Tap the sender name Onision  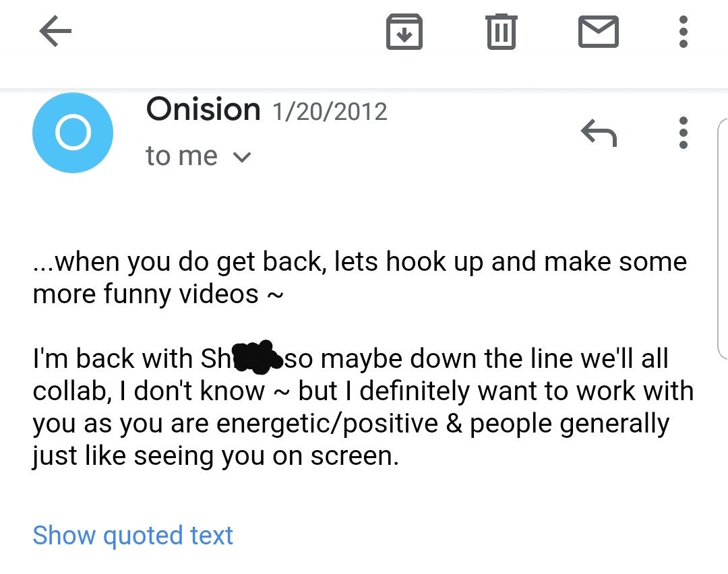[x=204, y=110]
